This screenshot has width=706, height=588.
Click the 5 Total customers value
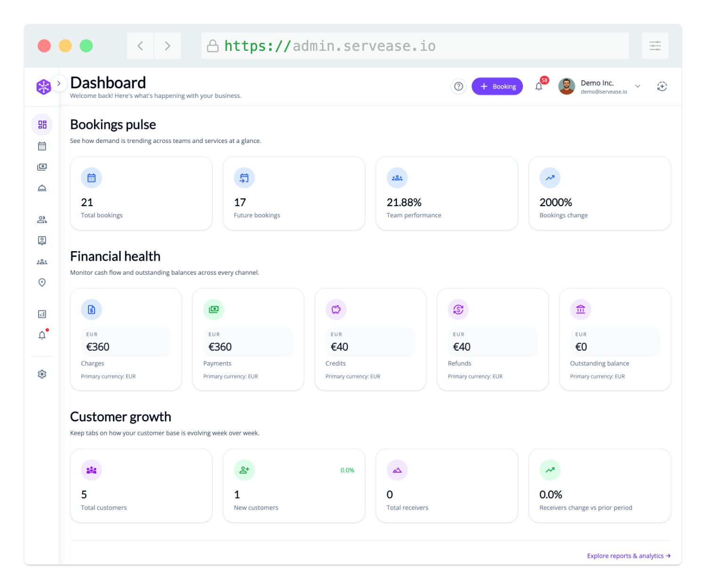point(84,495)
